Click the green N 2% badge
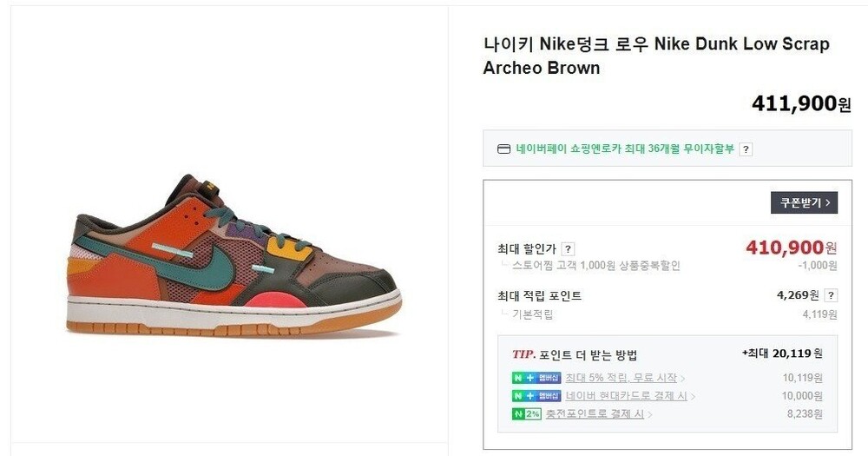The image size is (868, 456). pyautogui.click(x=526, y=414)
